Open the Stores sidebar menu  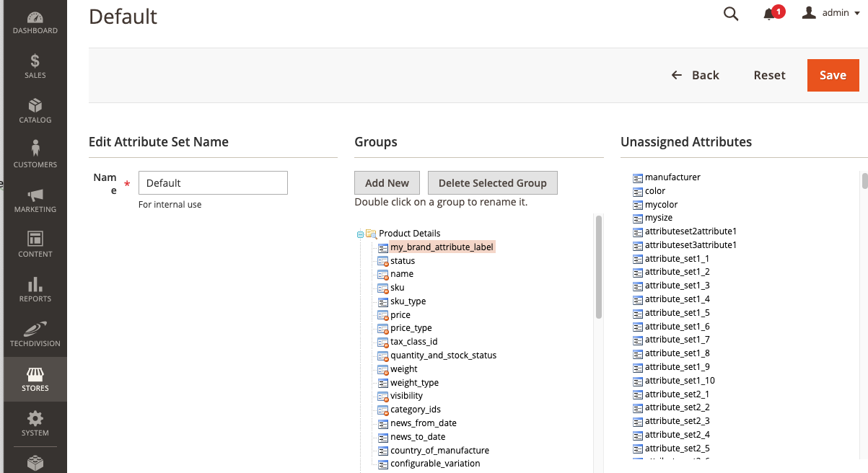(x=35, y=379)
